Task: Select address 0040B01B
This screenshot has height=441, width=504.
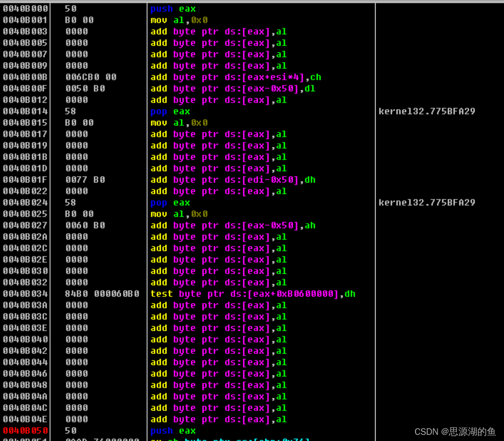Action: tap(25, 157)
